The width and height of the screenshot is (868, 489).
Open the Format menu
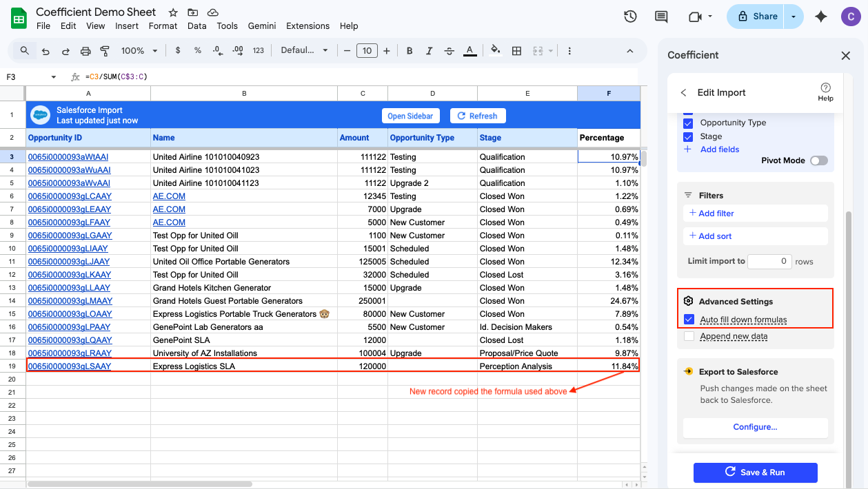coord(163,26)
